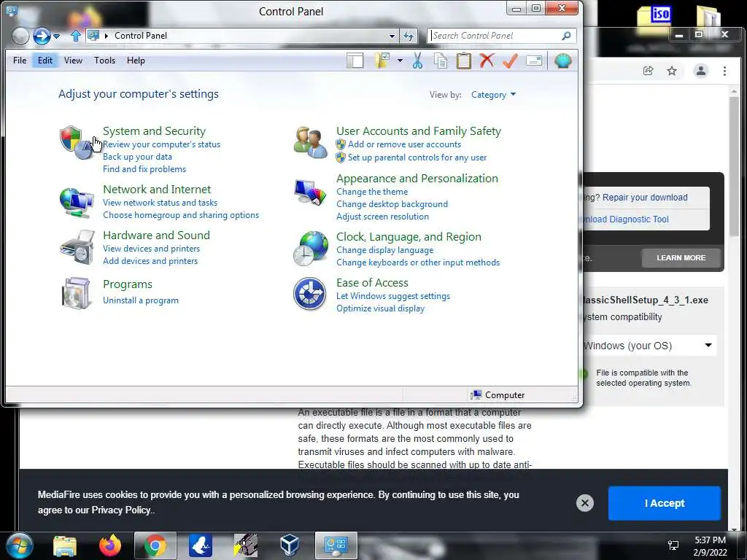747x560 pixels.
Task: Expand the address bar history dropdown
Action: pos(392,36)
